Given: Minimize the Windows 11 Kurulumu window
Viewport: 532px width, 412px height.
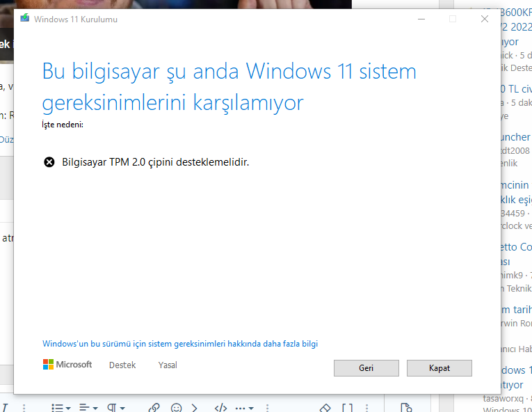Looking at the screenshot, I should click(x=421, y=19).
